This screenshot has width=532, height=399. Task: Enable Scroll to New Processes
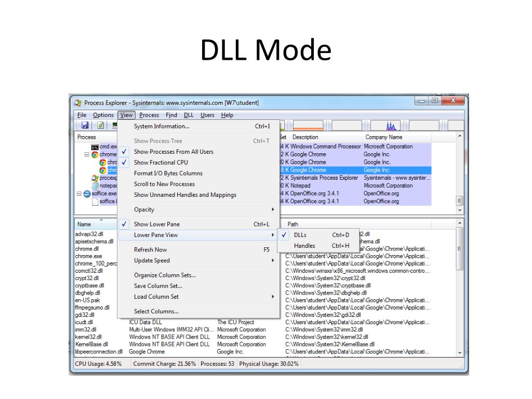point(198,184)
